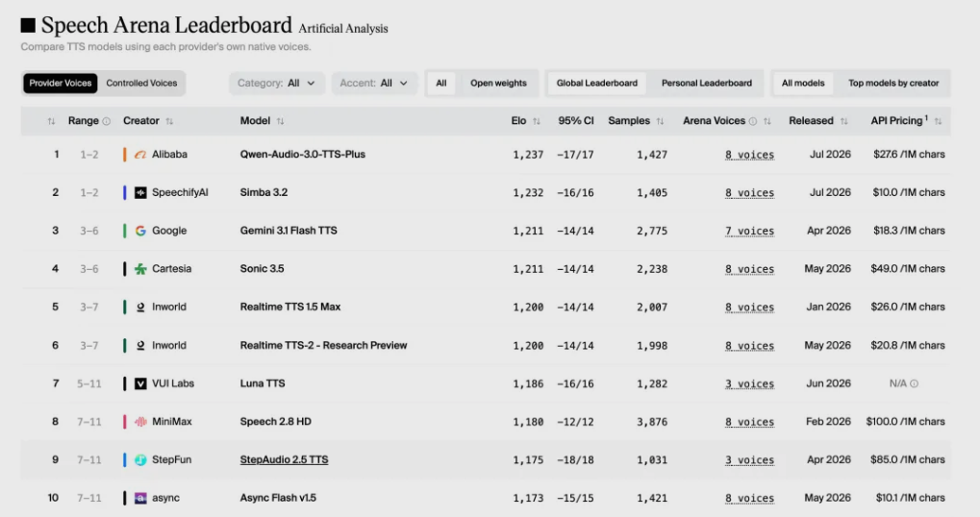Click the Google logo icon

pyautogui.click(x=140, y=231)
